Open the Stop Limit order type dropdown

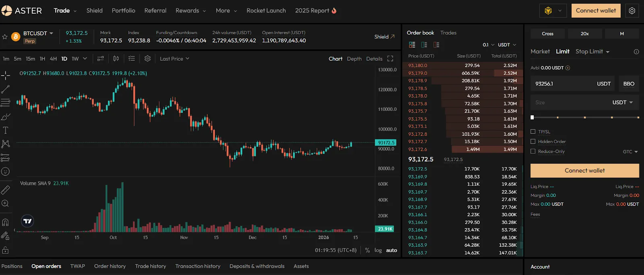[x=592, y=51]
